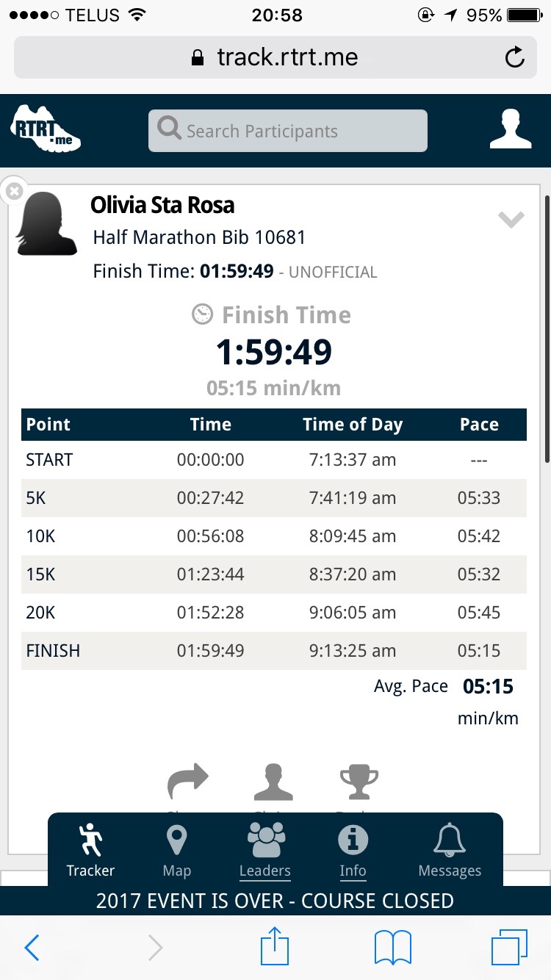Close Olivia Sta Rosa's tracker card
Screen dimensions: 551x980
(14, 192)
